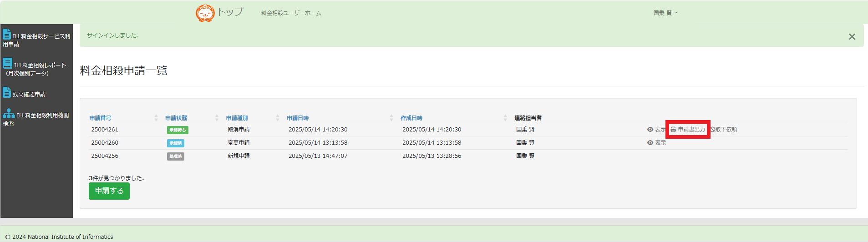Sort table by 作成日時 column header
Image resolution: width=868 pixels, height=242 pixels.
pyautogui.click(x=411, y=118)
